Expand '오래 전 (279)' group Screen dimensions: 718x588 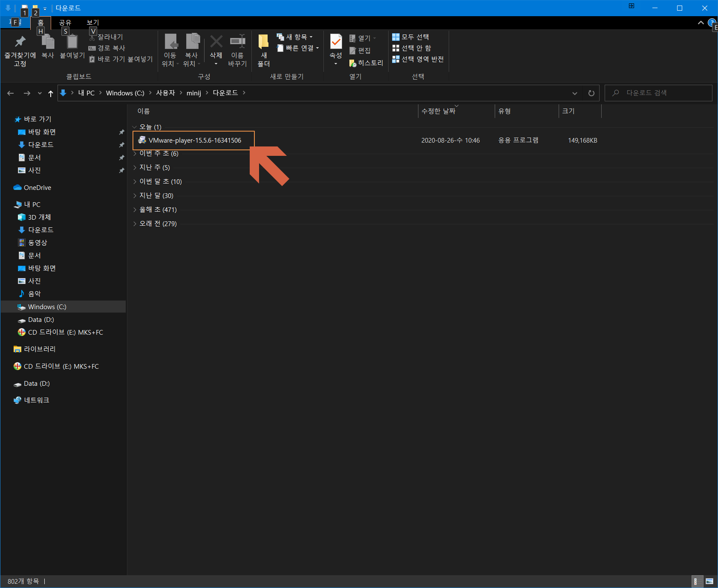(135, 224)
